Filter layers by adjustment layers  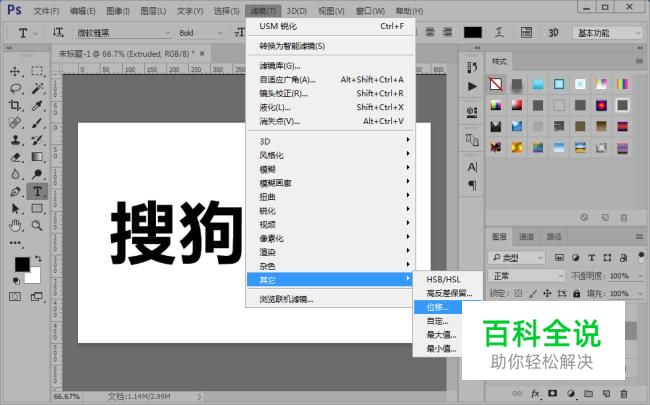pos(575,258)
